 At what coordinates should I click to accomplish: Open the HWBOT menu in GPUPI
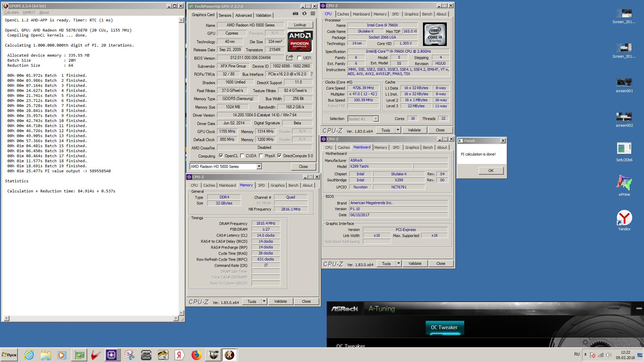(29, 12)
